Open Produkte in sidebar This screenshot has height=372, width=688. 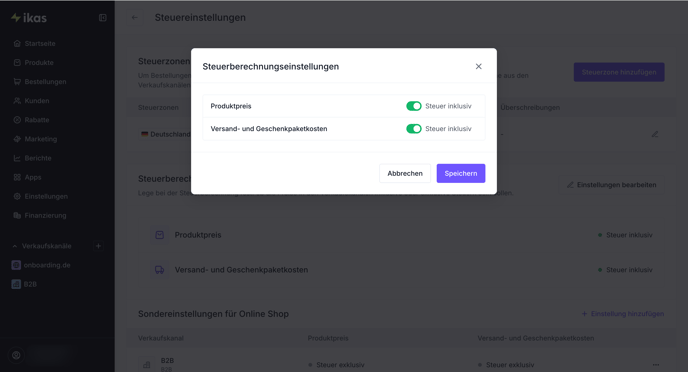[x=39, y=63]
